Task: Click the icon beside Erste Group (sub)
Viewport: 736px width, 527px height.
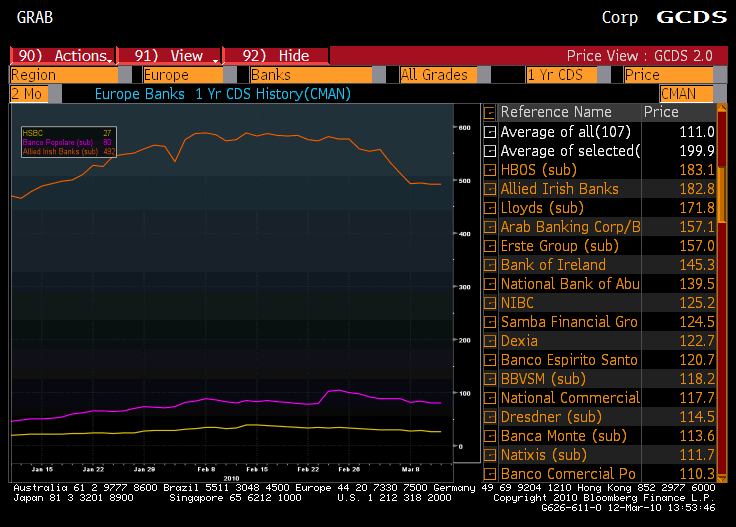Action: (x=490, y=246)
